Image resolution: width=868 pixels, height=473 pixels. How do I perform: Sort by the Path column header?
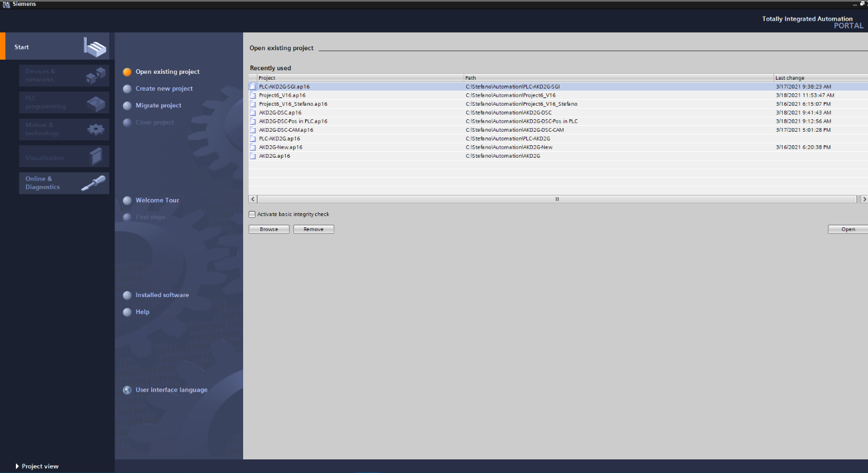[x=619, y=78]
